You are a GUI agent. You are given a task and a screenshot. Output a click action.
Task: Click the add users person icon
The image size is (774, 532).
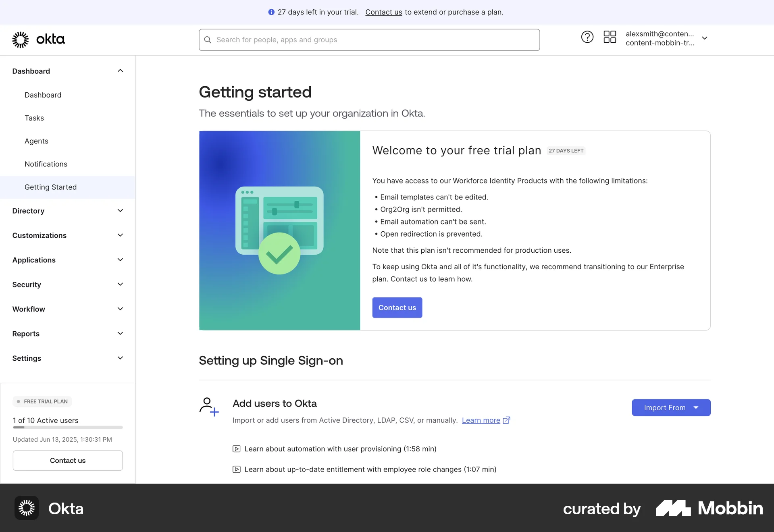point(208,407)
